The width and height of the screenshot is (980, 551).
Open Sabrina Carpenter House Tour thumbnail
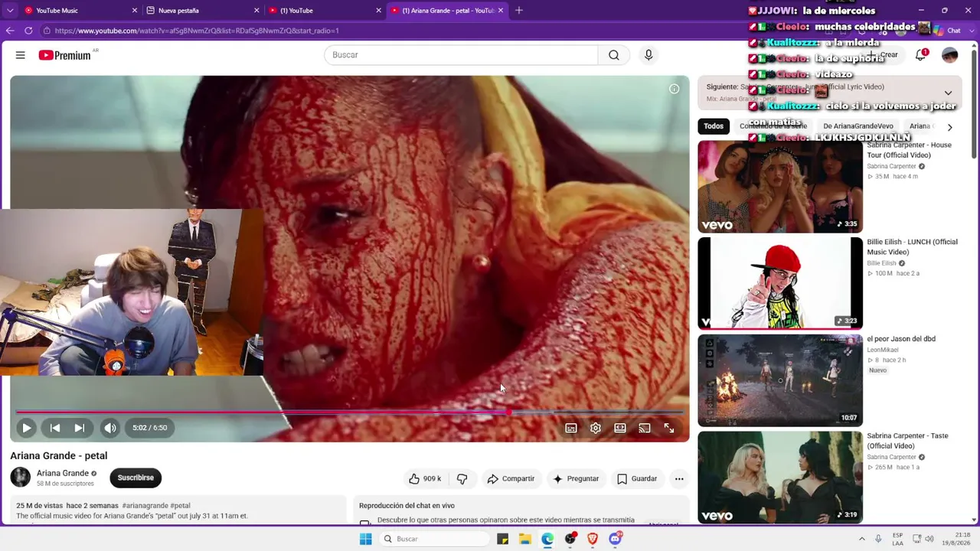(x=780, y=187)
